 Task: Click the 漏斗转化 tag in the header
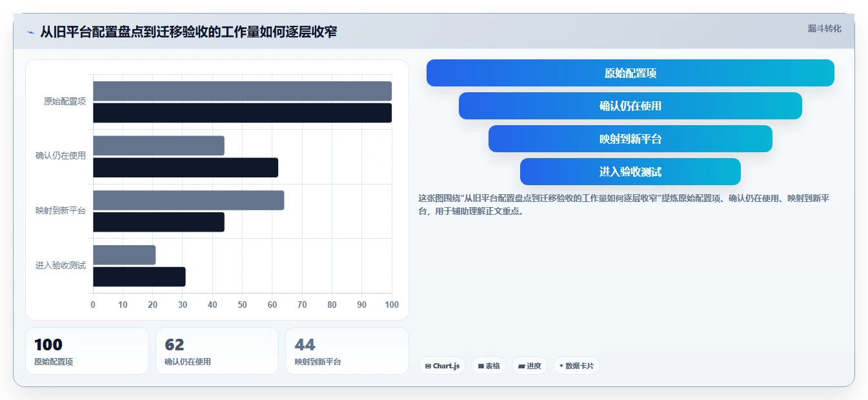click(x=824, y=28)
